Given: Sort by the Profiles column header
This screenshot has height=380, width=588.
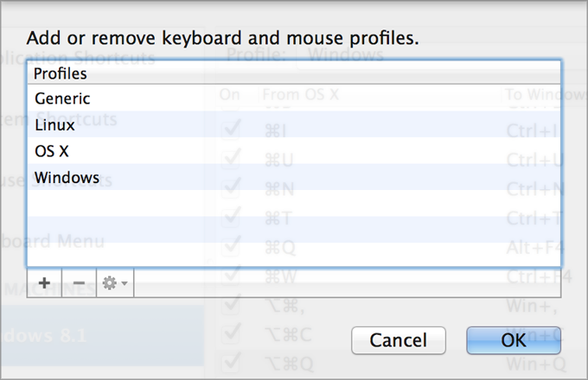Looking at the screenshot, I should (294, 73).
